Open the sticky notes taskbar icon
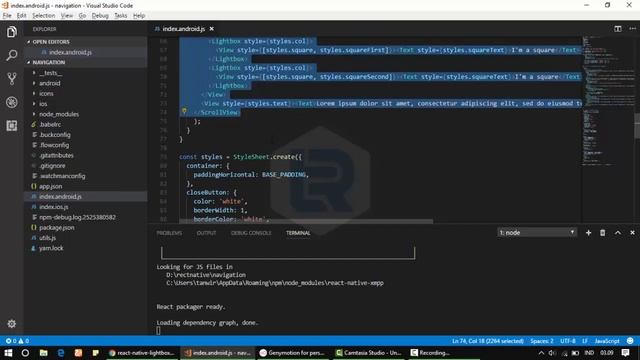This screenshot has width=640, height=360. coord(96,353)
